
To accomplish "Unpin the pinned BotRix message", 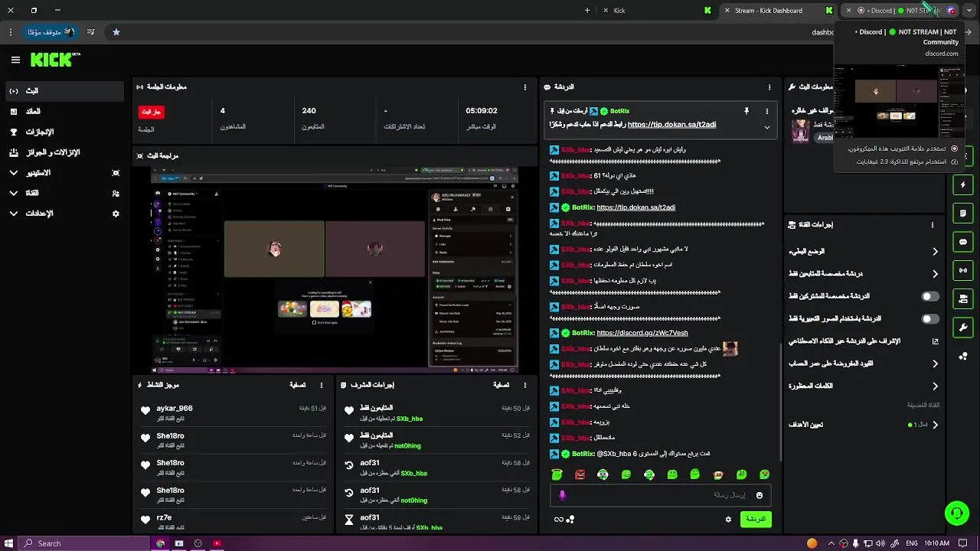I will point(746,111).
